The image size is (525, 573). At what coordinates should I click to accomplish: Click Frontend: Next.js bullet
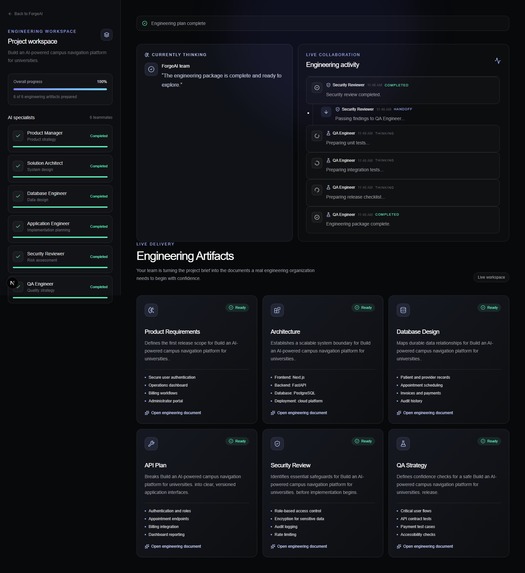pos(289,377)
